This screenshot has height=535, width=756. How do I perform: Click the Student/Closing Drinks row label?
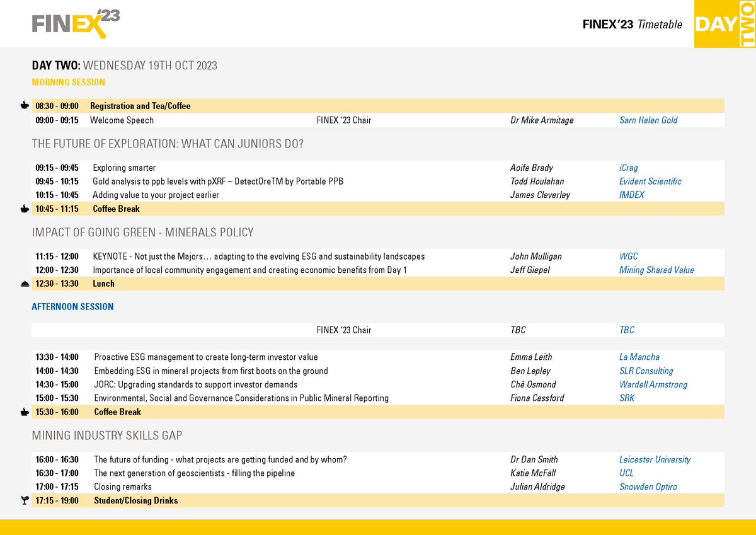(x=136, y=501)
